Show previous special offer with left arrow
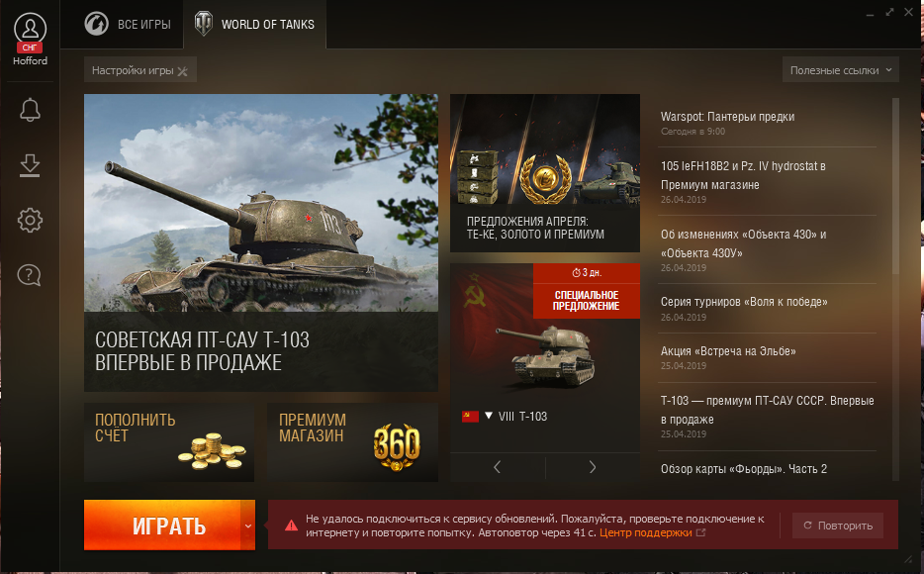The height and width of the screenshot is (574, 924). [498, 467]
